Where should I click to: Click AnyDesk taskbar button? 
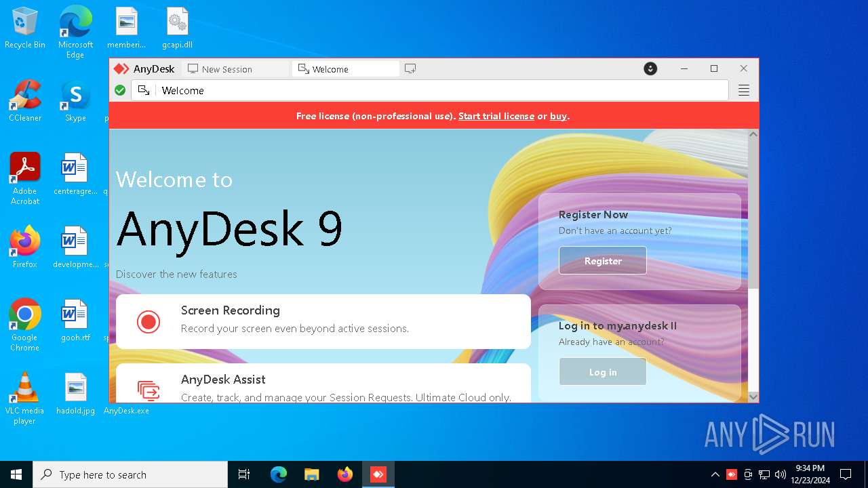tap(378, 474)
